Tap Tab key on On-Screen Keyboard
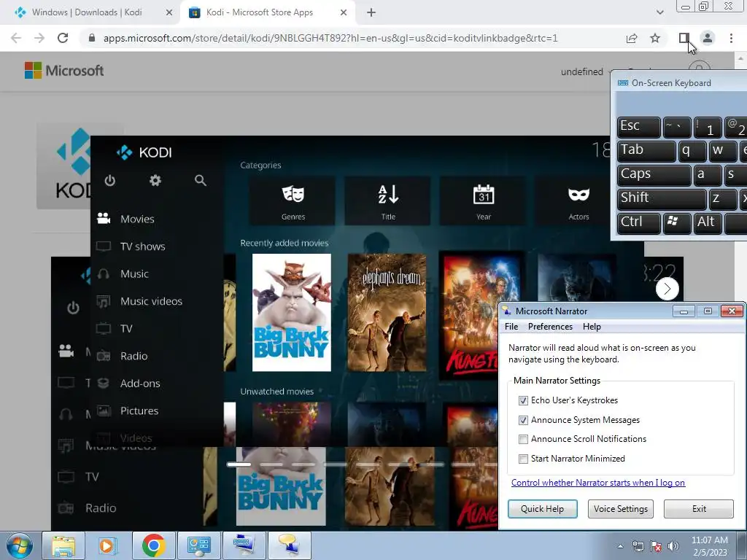The height and width of the screenshot is (560, 747). pyautogui.click(x=646, y=152)
